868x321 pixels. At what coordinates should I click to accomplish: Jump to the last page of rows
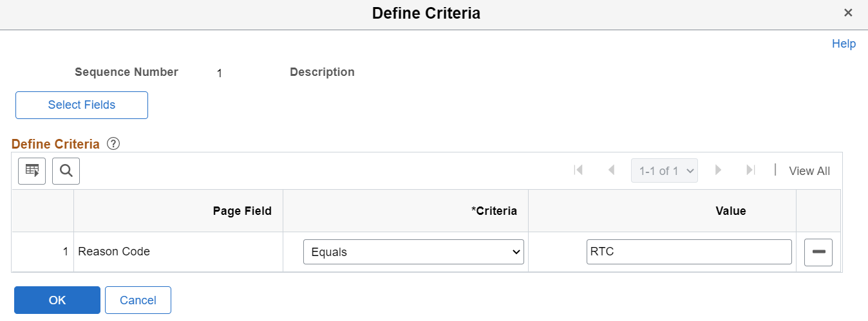[750, 170]
